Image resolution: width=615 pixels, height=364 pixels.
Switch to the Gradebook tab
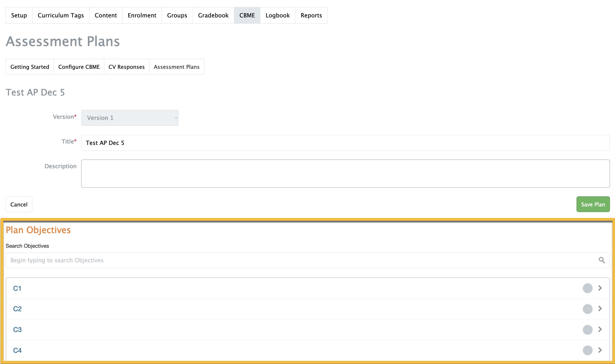pos(213,15)
